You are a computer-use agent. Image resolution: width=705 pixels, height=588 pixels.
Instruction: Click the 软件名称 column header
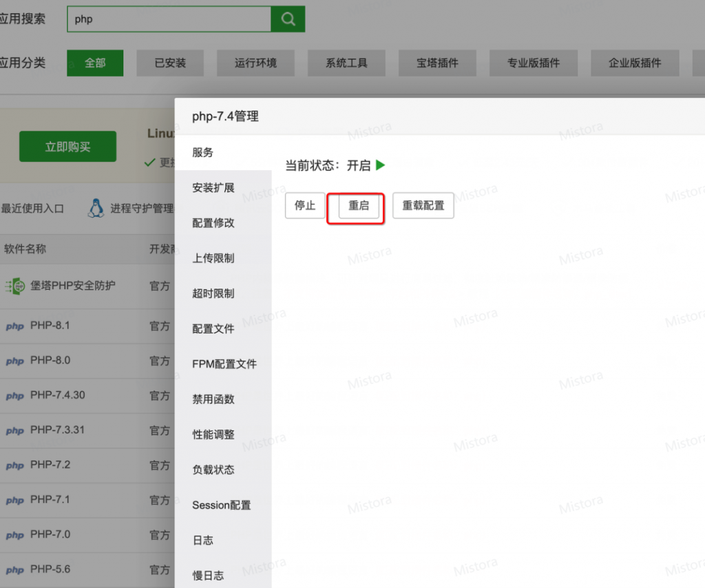25,249
